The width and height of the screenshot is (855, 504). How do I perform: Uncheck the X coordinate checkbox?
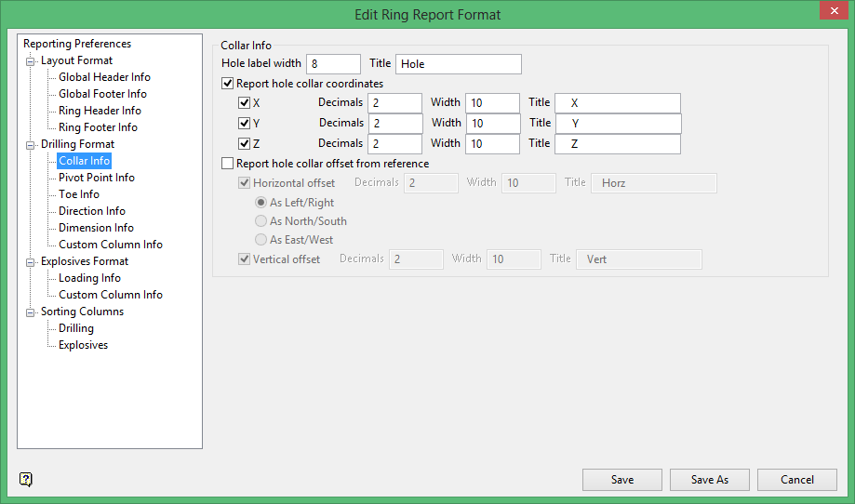click(245, 102)
